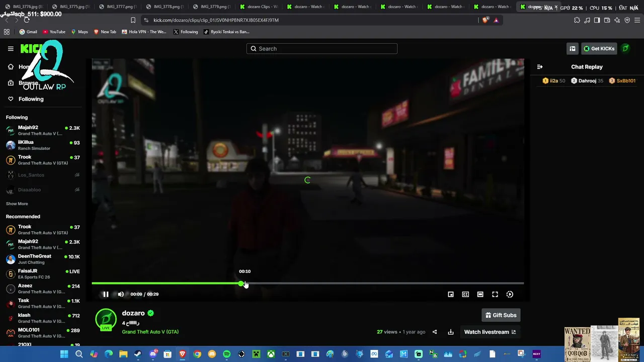This screenshot has height=362, width=644.
Task: Enter fullscreen on the video player
Action: pyautogui.click(x=495, y=294)
